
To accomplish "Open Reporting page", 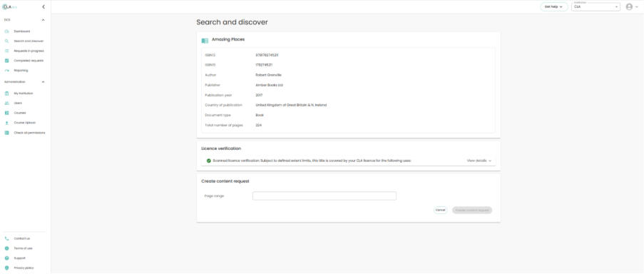I will [21, 70].
